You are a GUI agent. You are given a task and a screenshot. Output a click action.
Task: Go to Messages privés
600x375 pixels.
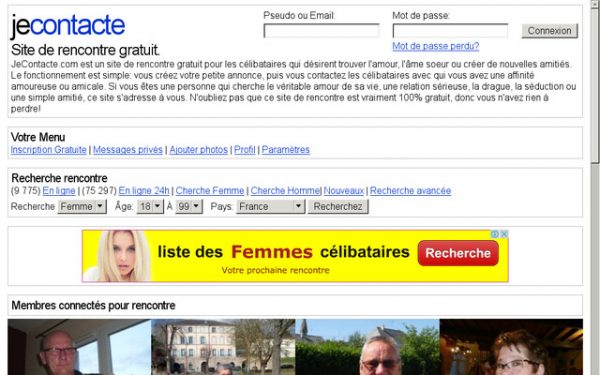(128, 150)
